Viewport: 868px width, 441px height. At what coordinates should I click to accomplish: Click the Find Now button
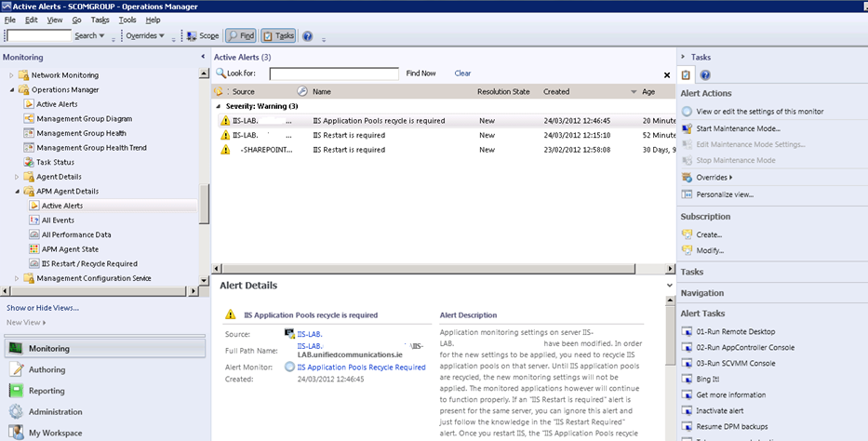[421, 73]
